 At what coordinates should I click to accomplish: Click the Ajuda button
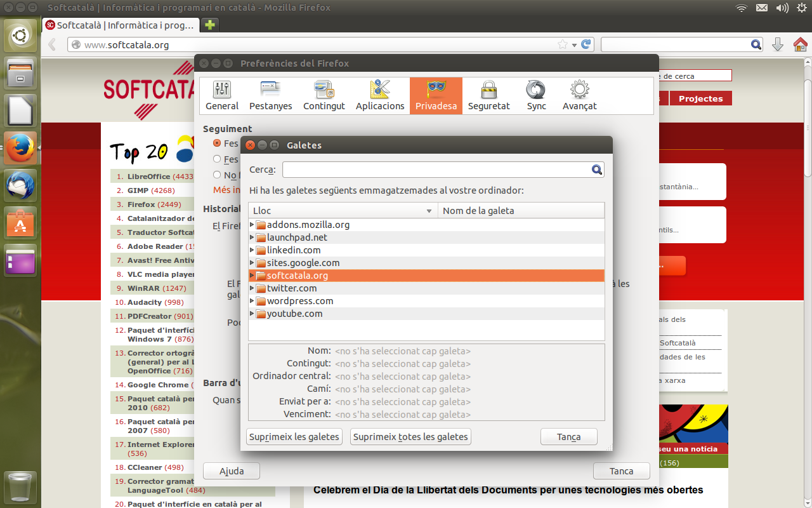click(232, 471)
